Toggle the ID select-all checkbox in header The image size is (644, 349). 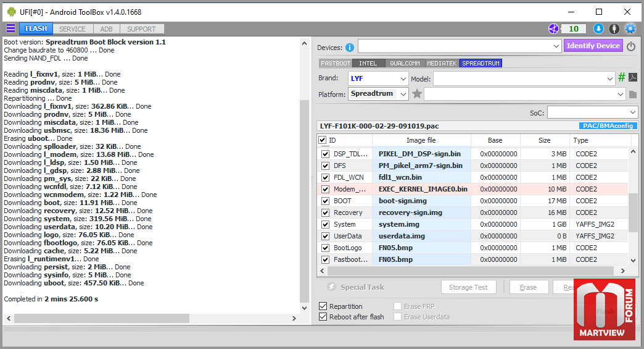[323, 140]
